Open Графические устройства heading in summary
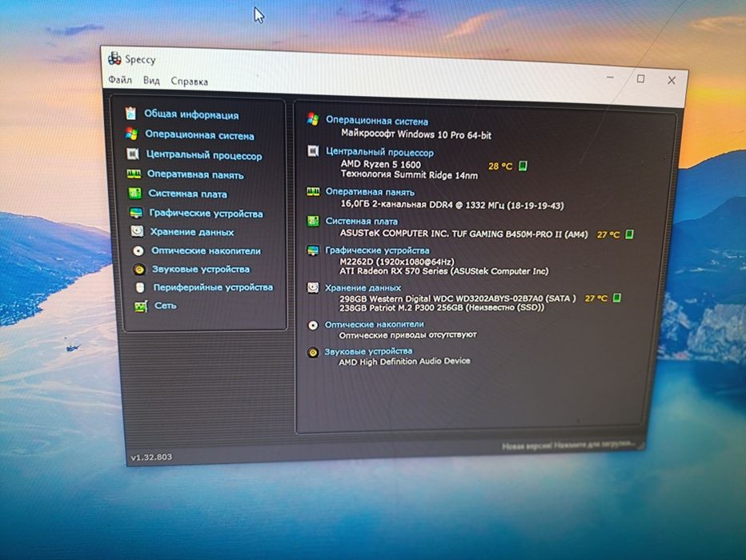 [377, 250]
